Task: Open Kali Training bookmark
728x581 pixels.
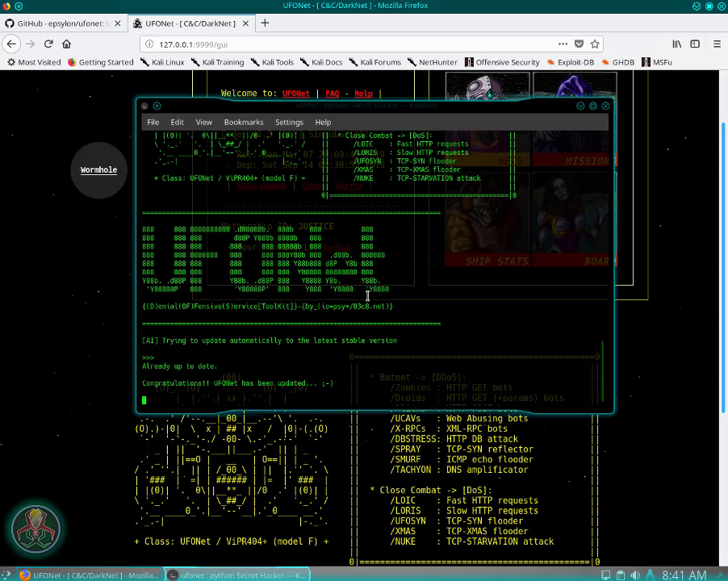Action: [x=217, y=62]
